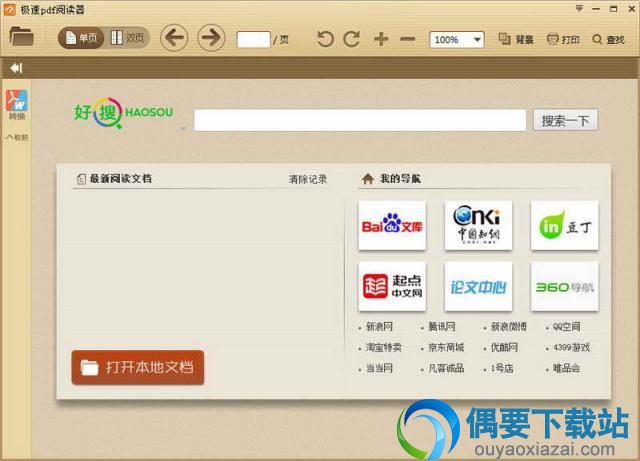640x461 pixels.
Task: Open the CNKI 中国知网 tile
Action: [478, 225]
